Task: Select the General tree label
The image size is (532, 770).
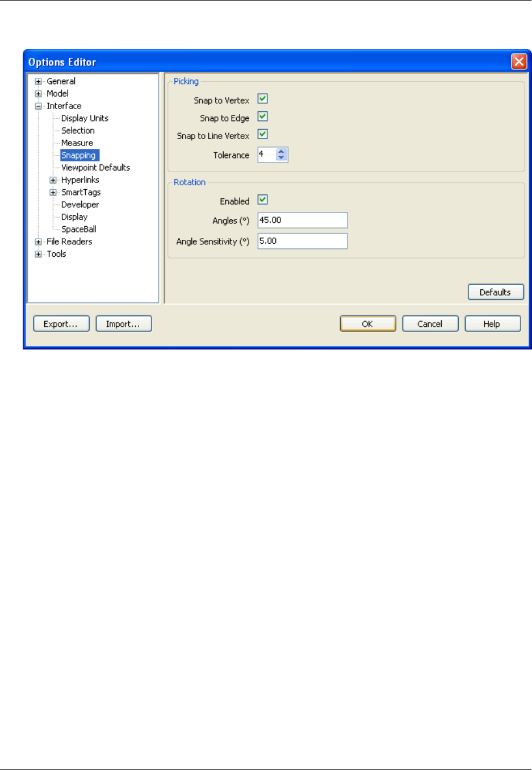Action: click(x=61, y=81)
